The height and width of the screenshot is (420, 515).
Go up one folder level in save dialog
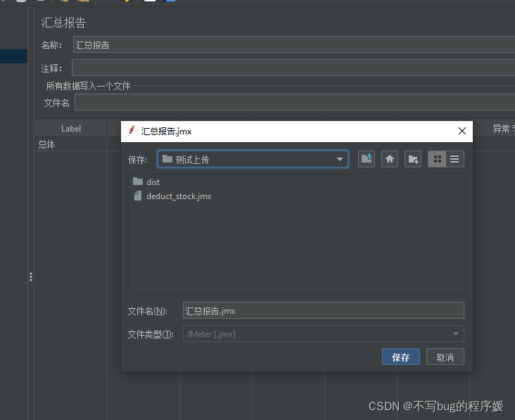click(367, 159)
